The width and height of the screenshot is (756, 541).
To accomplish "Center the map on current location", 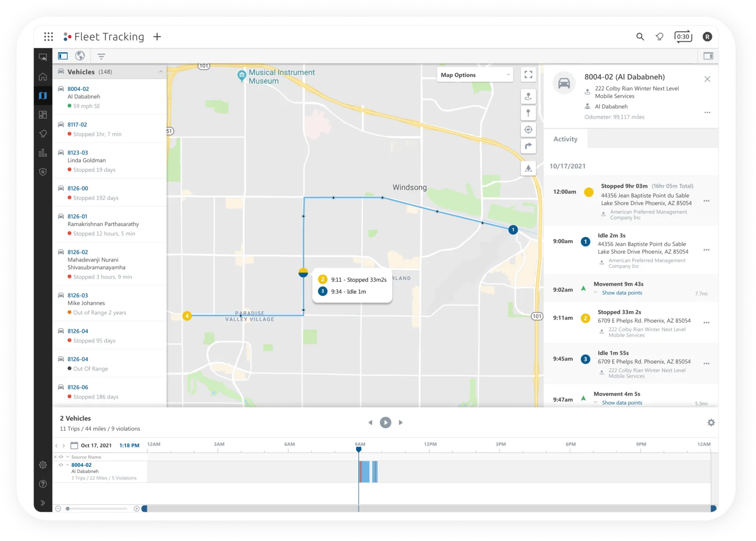I will click(x=528, y=129).
